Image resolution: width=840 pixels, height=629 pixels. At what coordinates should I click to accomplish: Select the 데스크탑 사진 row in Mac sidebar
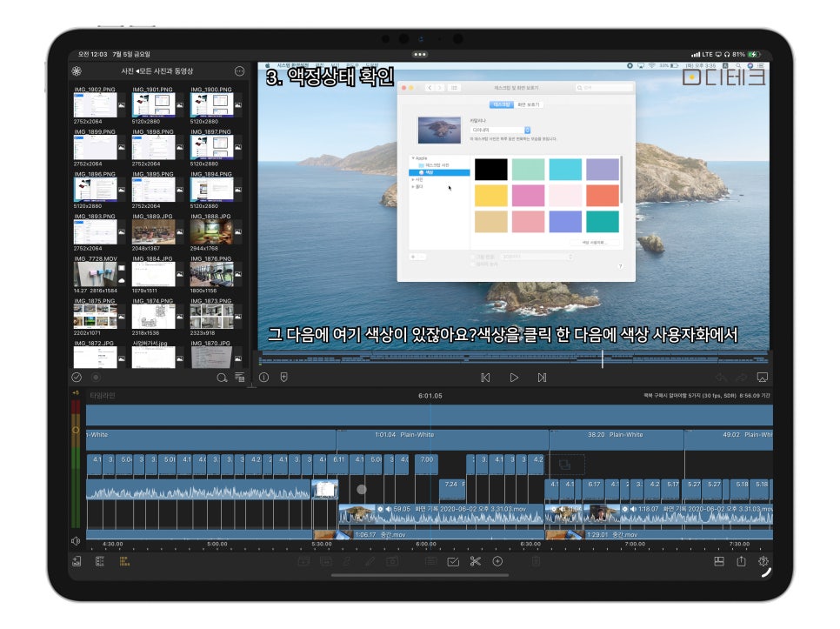pyautogui.click(x=439, y=165)
